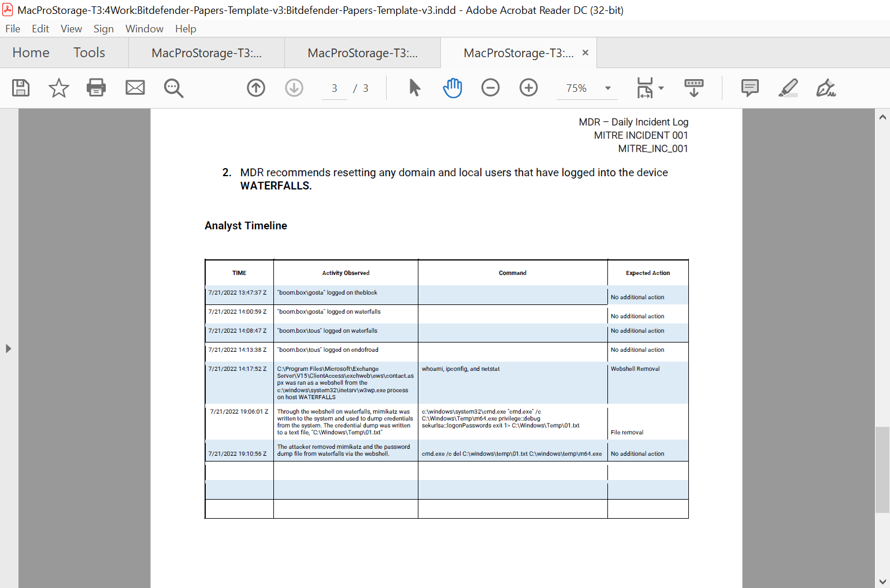Viewport: 890px width, 588px height.
Task: Open the Help menu
Action: [x=186, y=29]
